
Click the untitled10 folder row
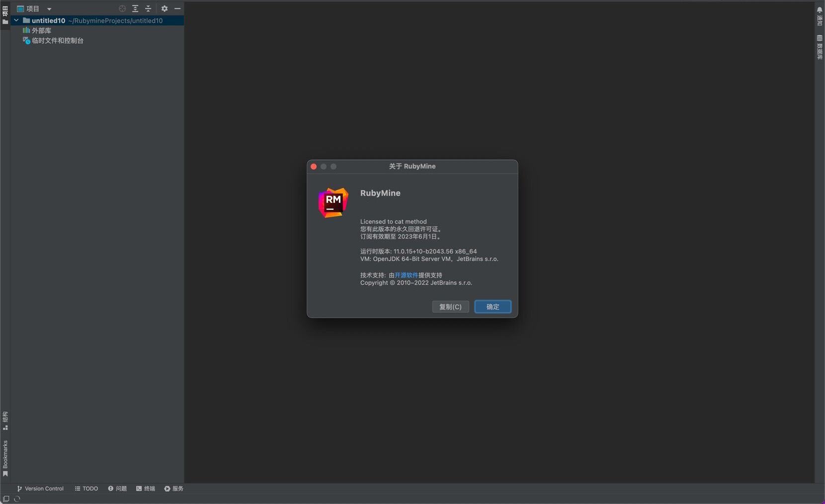(x=97, y=20)
